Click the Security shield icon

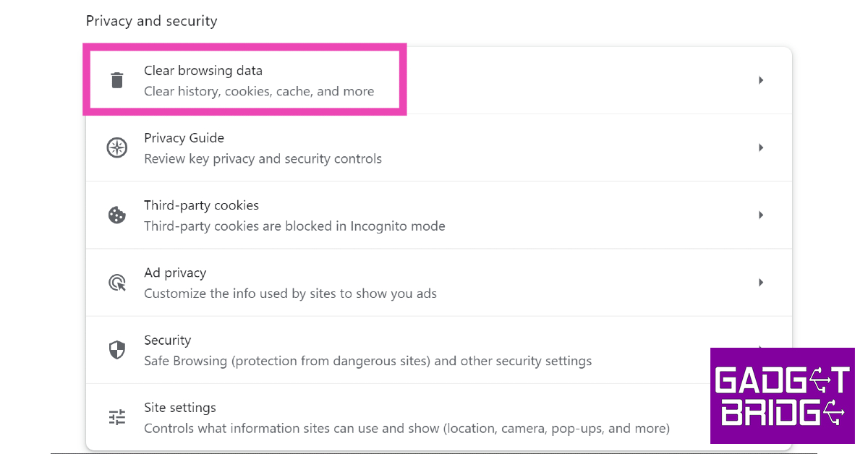(116, 351)
